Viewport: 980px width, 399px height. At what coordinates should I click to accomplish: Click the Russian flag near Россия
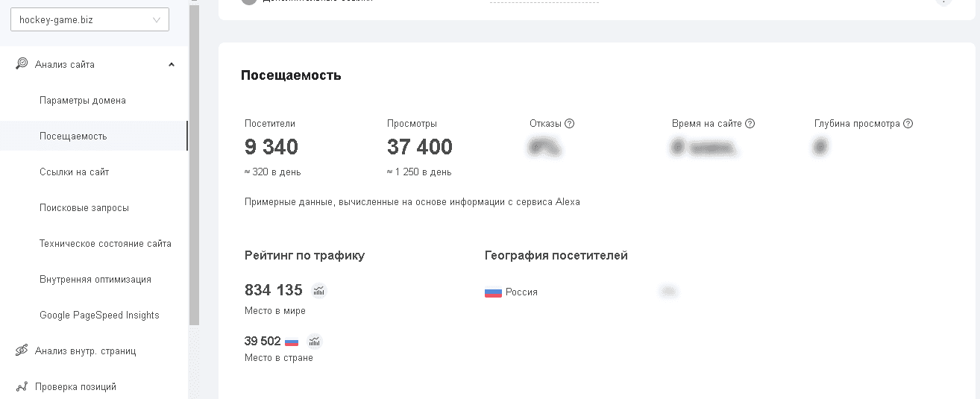pyautogui.click(x=493, y=292)
